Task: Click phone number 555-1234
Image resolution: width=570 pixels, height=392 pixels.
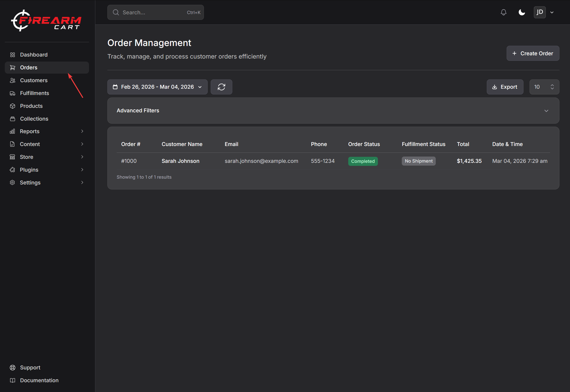Action: point(323,161)
